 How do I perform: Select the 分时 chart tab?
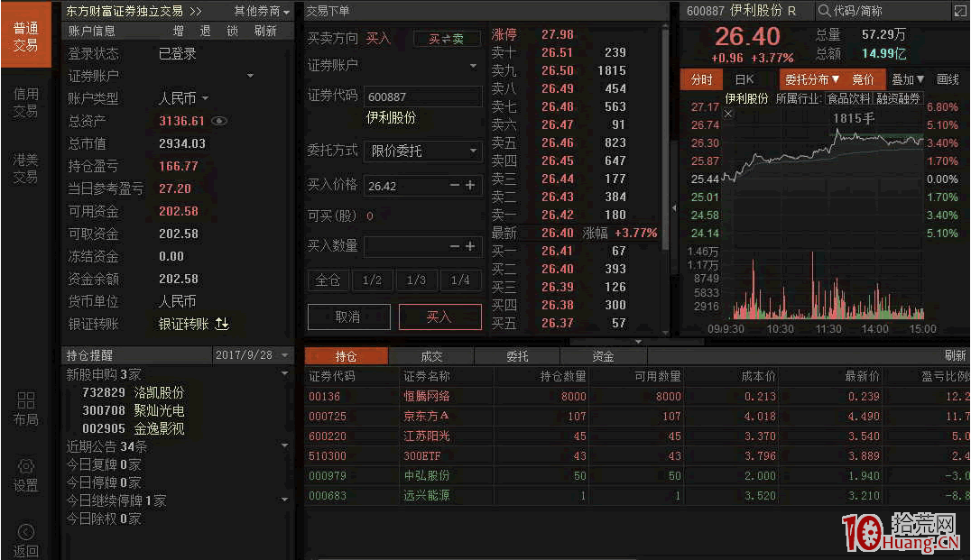(701, 80)
